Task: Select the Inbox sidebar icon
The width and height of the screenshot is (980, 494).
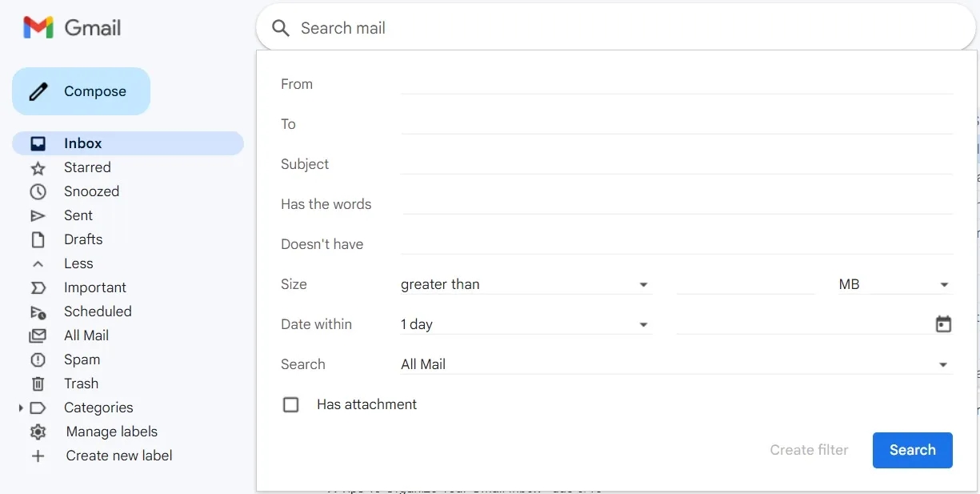Action: (x=38, y=143)
